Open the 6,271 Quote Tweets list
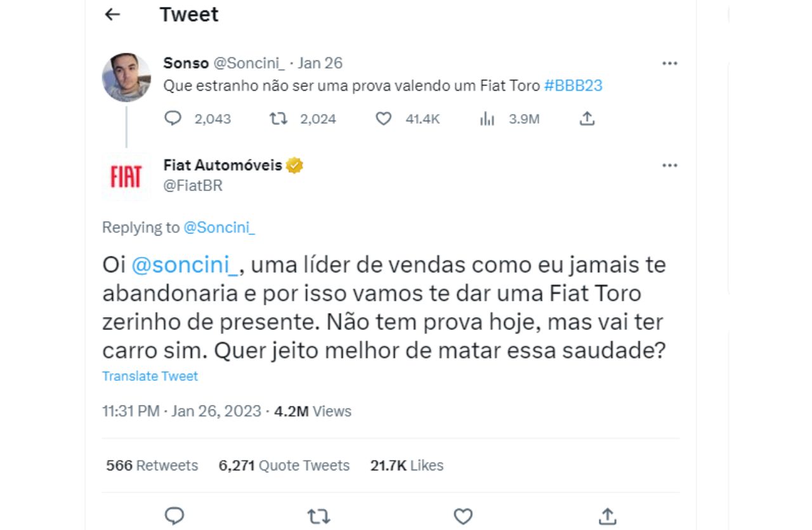This screenshot has height=530, width=812. click(284, 465)
